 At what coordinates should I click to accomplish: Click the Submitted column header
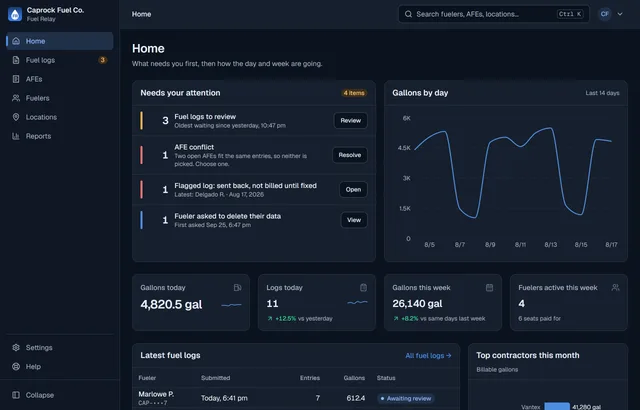216,378
